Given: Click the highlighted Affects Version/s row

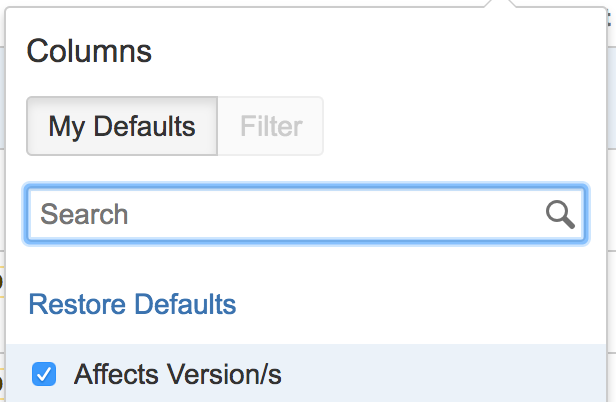Looking at the screenshot, I should (x=306, y=373).
